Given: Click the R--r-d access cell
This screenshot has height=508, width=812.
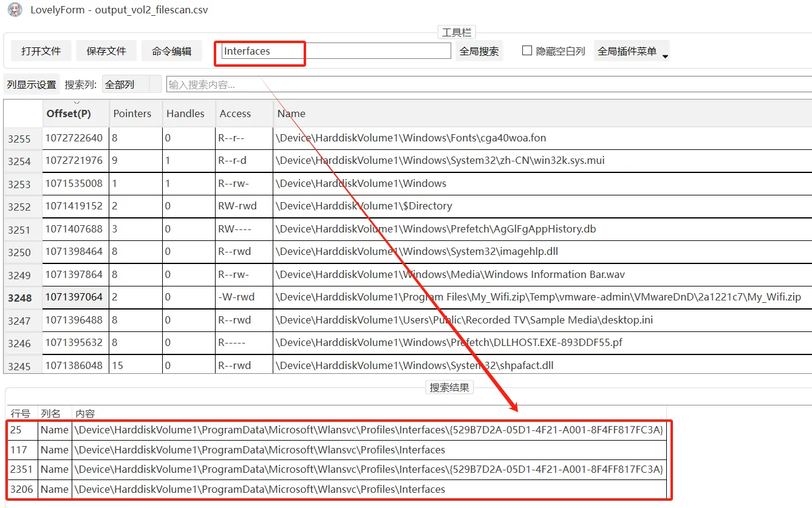Looking at the screenshot, I should [x=244, y=161].
